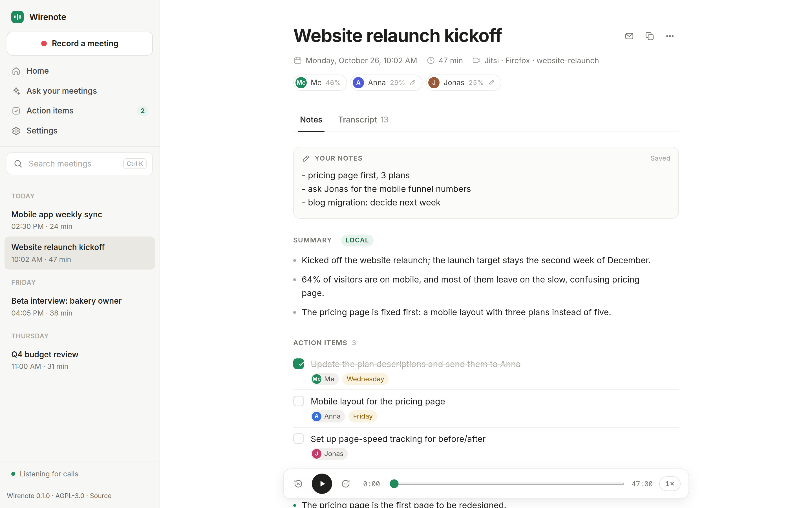Click the Friday due date tag
Screen dimensions: 812x508
point(363,416)
